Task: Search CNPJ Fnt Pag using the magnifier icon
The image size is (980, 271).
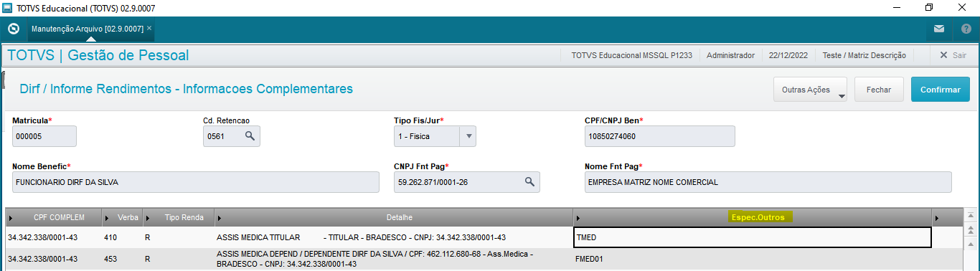Action: pos(529,181)
